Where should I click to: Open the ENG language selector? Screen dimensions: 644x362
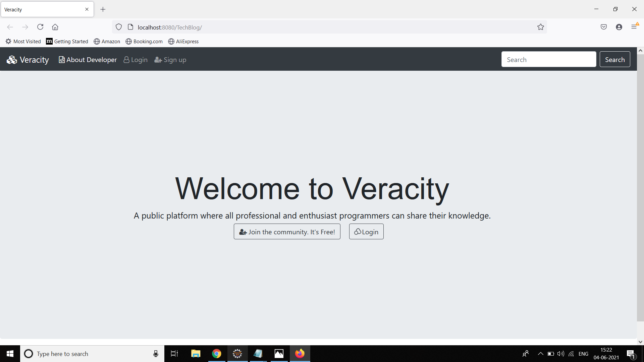click(x=583, y=354)
